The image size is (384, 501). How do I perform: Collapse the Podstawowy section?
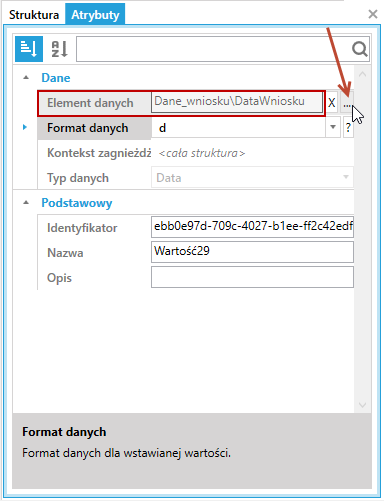click(x=26, y=203)
